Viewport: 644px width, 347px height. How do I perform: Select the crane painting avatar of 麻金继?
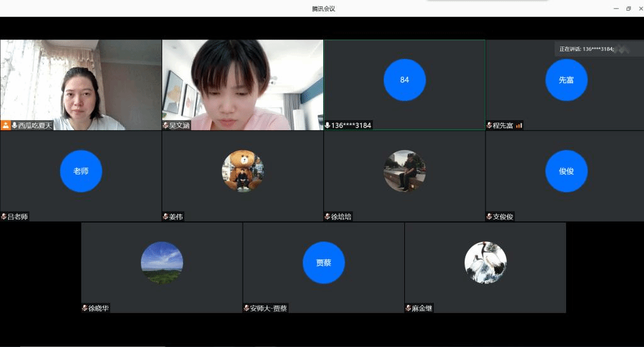(485, 262)
